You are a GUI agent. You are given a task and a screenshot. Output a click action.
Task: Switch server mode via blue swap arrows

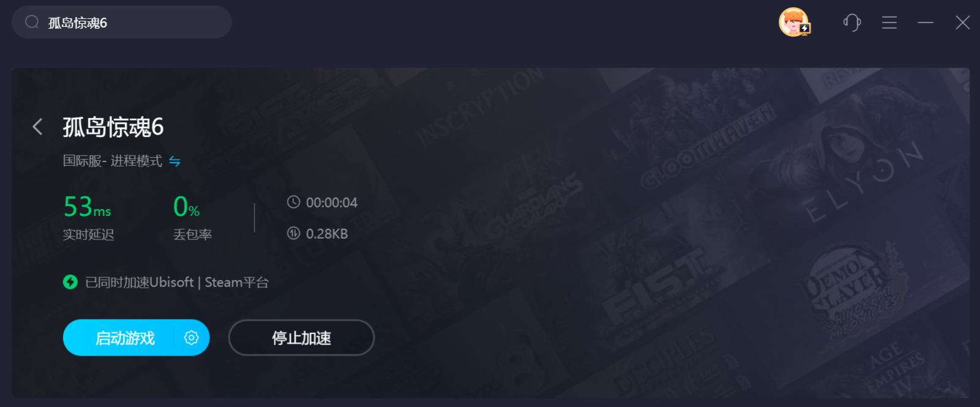pyautogui.click(x=174, y=161)
